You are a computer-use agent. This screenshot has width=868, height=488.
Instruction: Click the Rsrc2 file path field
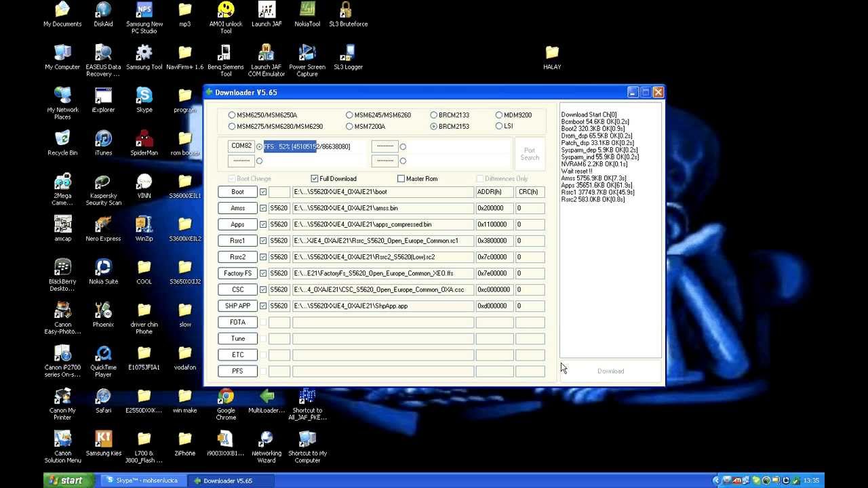click(383, 257)
